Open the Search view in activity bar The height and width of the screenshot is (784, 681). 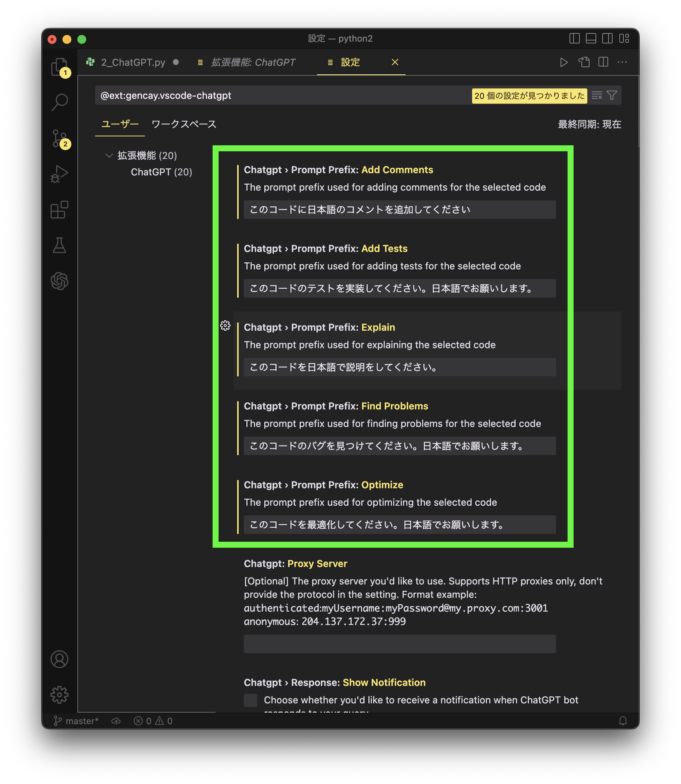tap(59, 102)
